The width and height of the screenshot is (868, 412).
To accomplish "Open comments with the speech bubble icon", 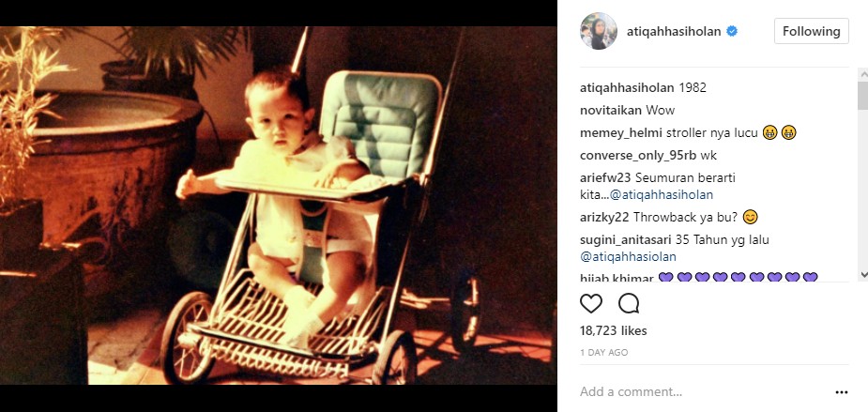I will (629, 303).
